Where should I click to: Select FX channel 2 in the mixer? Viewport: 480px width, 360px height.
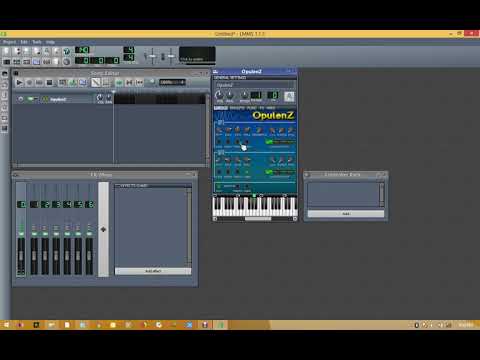click(x=45, y=204)
